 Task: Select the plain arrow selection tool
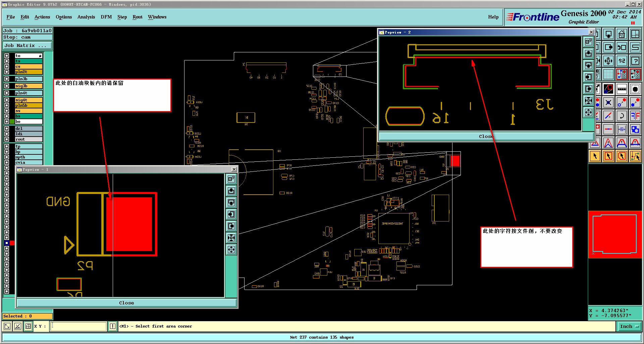595,156
